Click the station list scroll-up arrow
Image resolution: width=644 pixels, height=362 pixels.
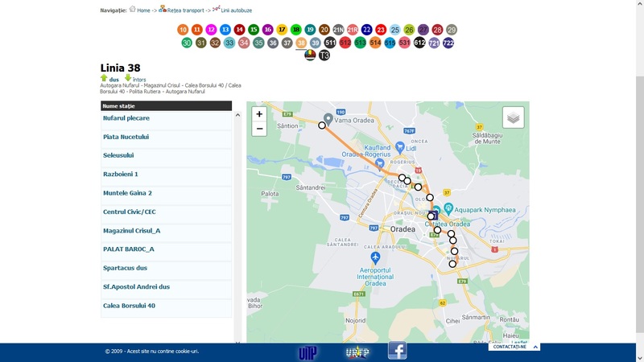click(x=237, y=115)
